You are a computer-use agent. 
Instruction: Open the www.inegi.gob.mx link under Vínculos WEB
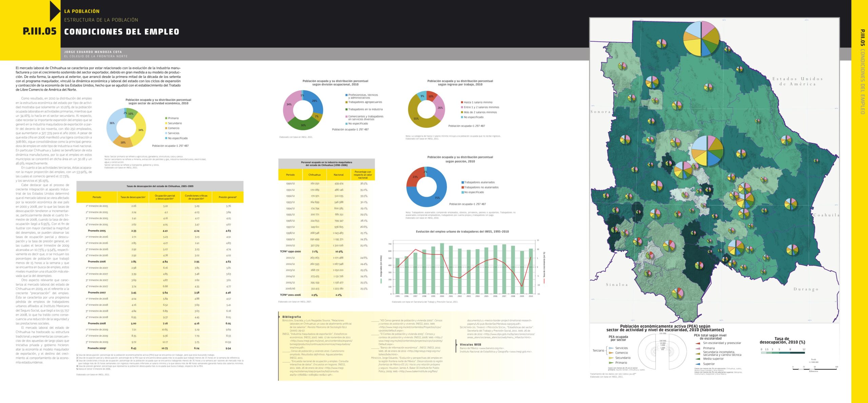(x=520, y=352)
